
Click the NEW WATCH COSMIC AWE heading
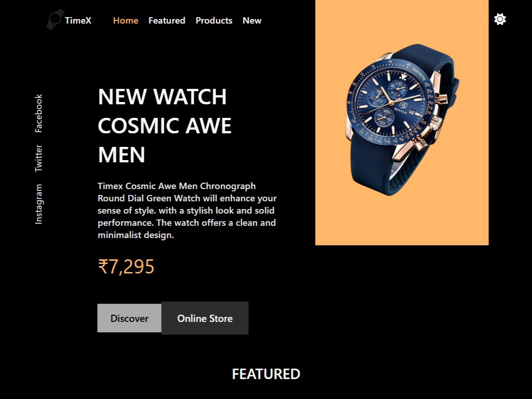165,126
